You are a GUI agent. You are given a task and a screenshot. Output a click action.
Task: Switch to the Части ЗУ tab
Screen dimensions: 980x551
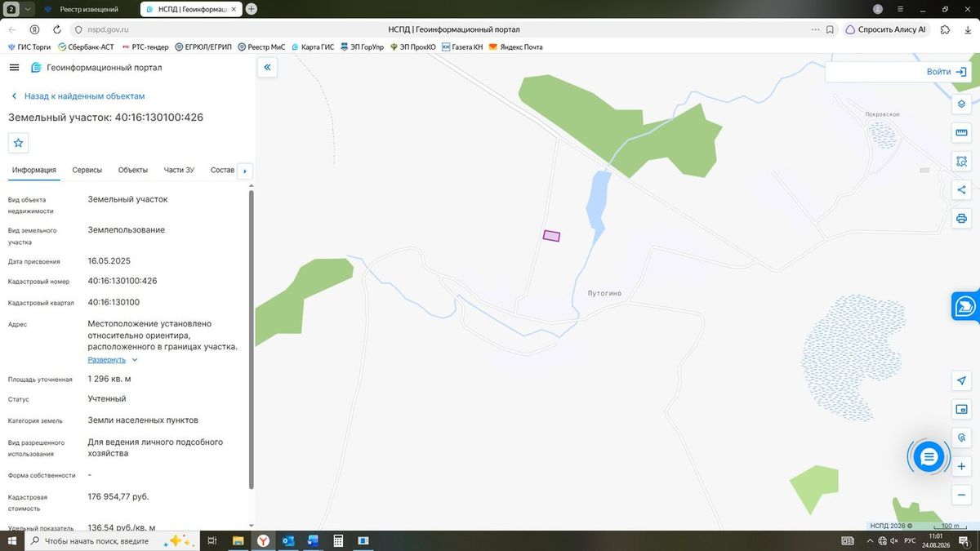coord(179,170)
